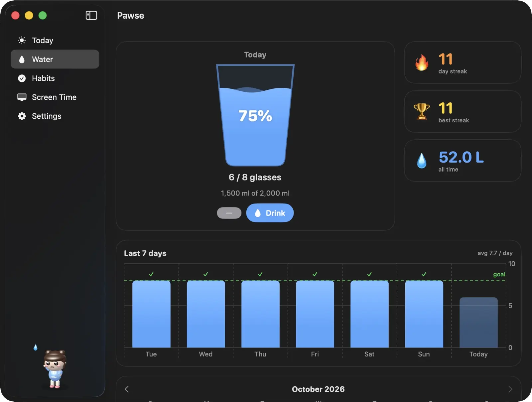The height and width of the screenshot is (402, 532).
Task: Click the checkmark above the Sun bar
Action: (x=424, y=274)
